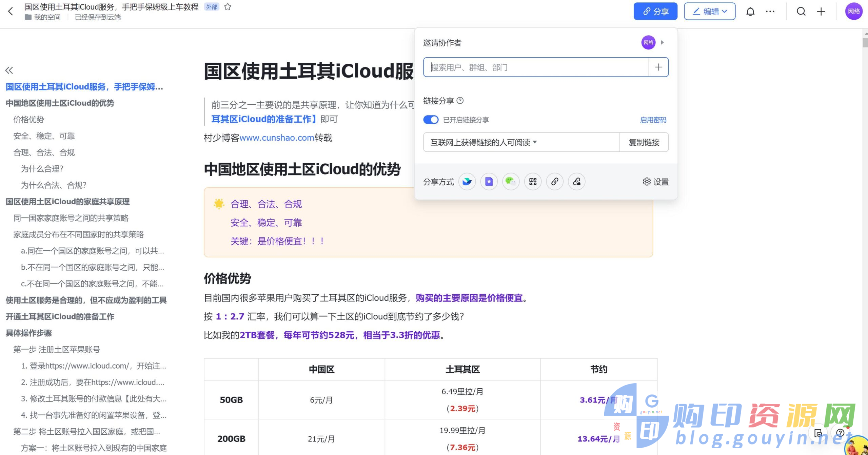This screenshot has height=455, width=868.
Task: Click the hyperlink/chain share icon
Action: tap(554, 181)
